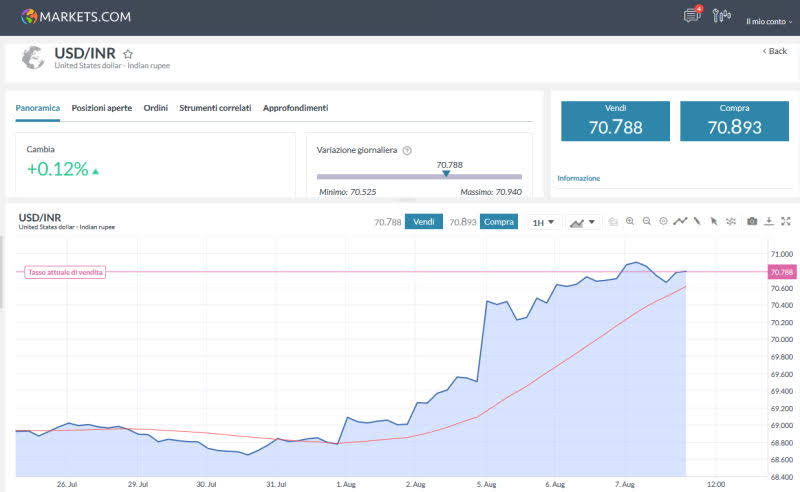Add USD/INR to favorites with star icon

click(128, 54)
